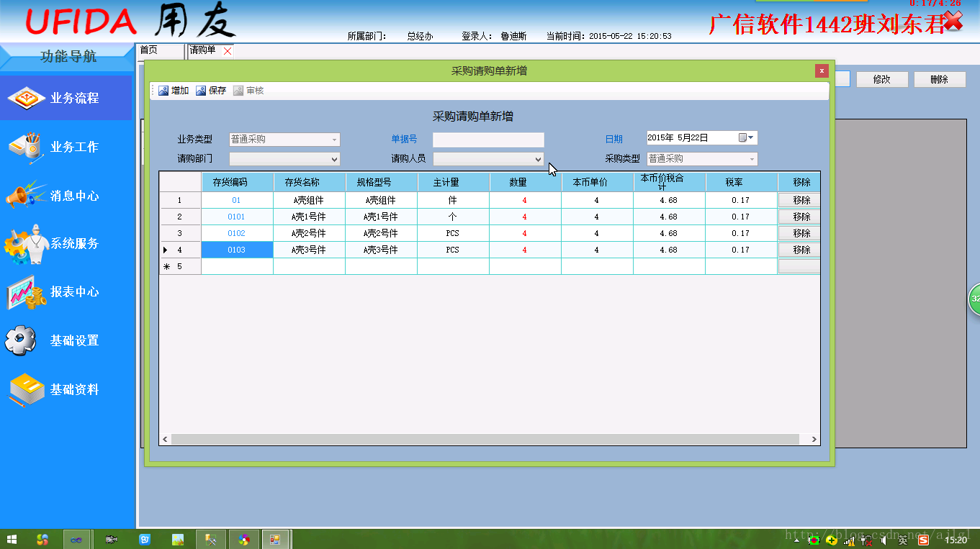Click the 本币价税合计 column header
Screen dimensions: 980x549
[670, 182]
